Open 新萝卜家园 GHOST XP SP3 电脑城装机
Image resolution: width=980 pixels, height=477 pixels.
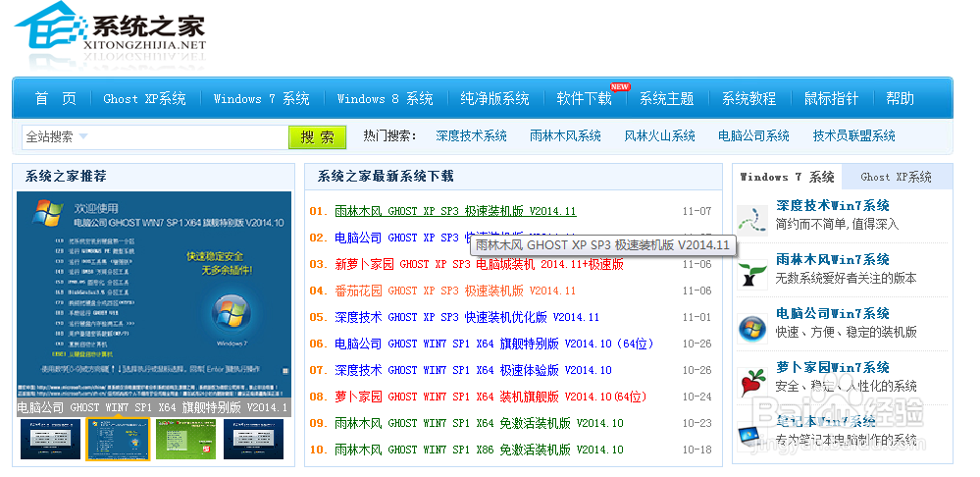pos(479,264)
